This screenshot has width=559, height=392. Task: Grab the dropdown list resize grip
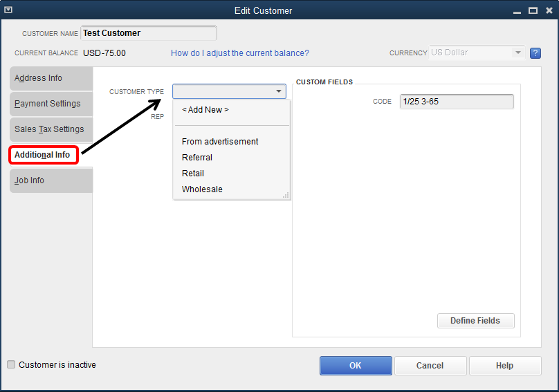coord(286,195)
